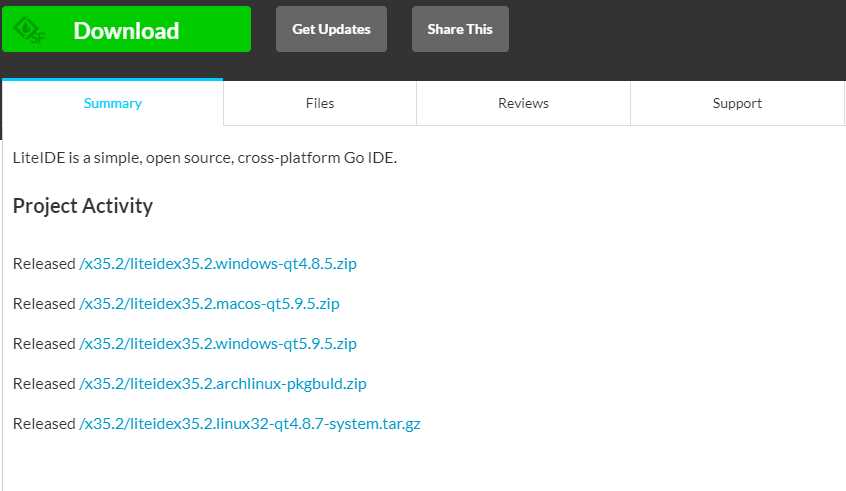Open liteidex35.2.archlinux-pkgbuld.zip release link
The image size is (846, 491).
(x=223, y=384)
